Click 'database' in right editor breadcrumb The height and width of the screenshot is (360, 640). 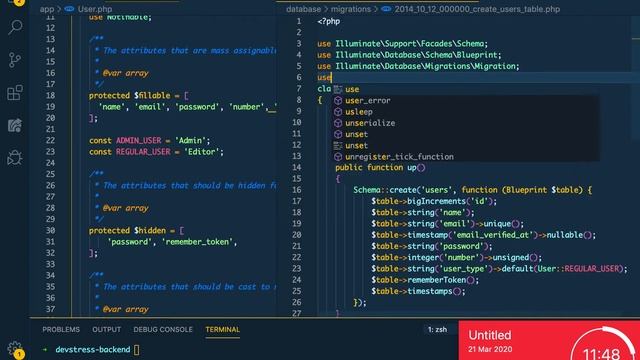[x=303, y=9]
